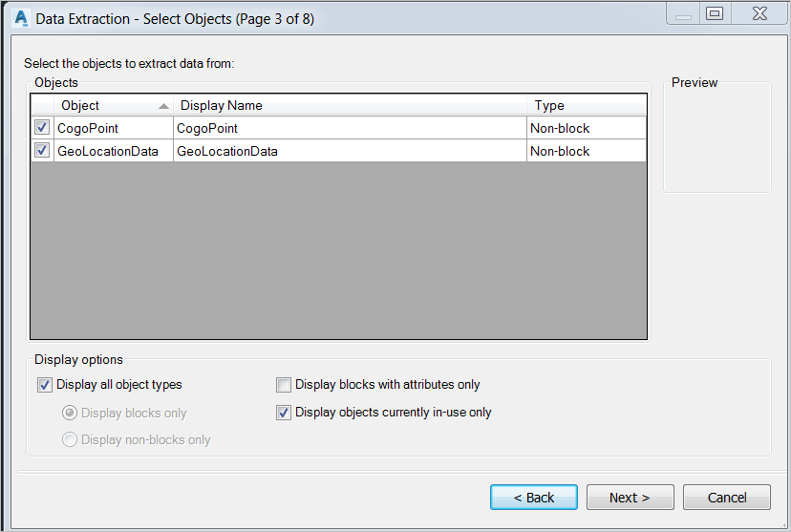Go to the next page with Next >
The height and width of the screenshot is (532, 791).
click(631, 498)
